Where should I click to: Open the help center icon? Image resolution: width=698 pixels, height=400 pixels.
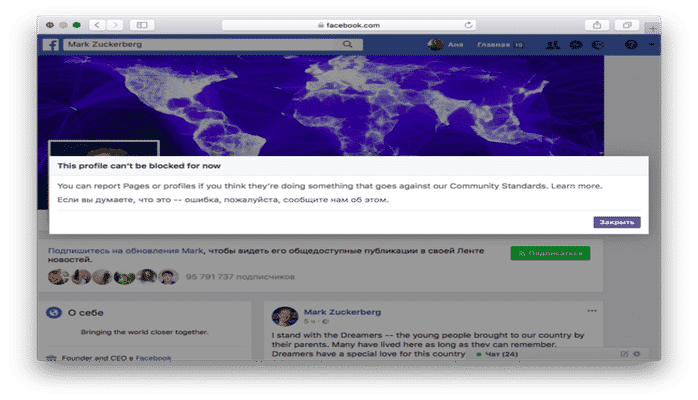click(631, 44)
